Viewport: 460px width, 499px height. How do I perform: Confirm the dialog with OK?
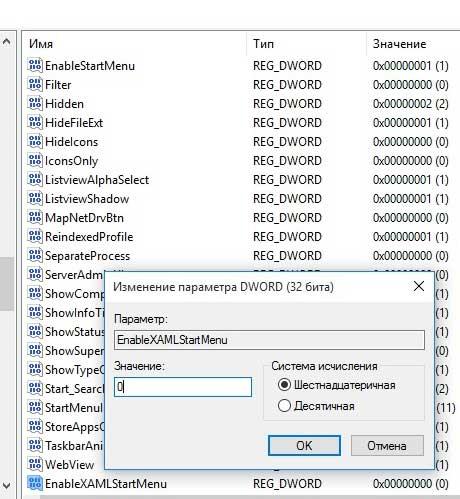304,445
